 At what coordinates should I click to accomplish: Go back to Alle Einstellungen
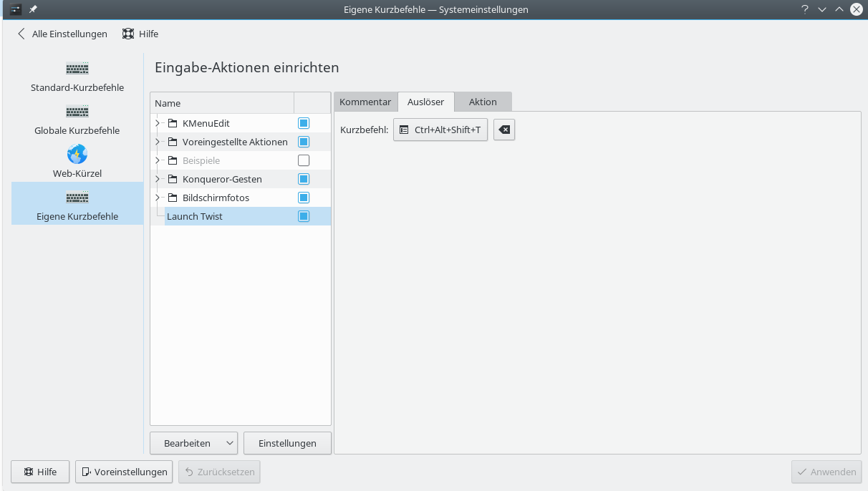[62, 34]
